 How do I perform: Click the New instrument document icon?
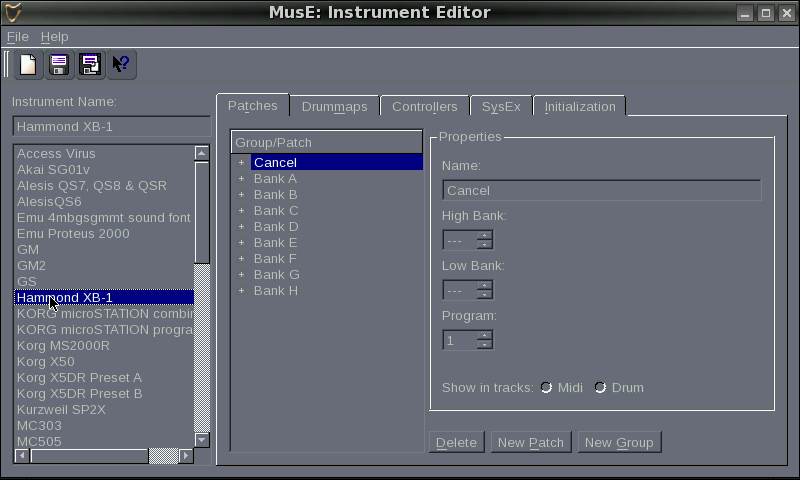28,65
